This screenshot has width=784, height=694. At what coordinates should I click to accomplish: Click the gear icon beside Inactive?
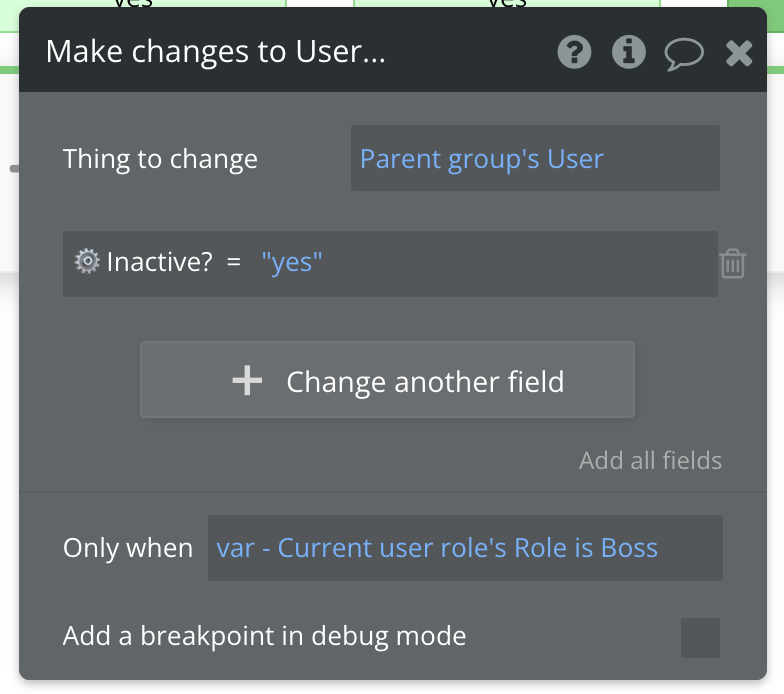click(x=87, y=262)
